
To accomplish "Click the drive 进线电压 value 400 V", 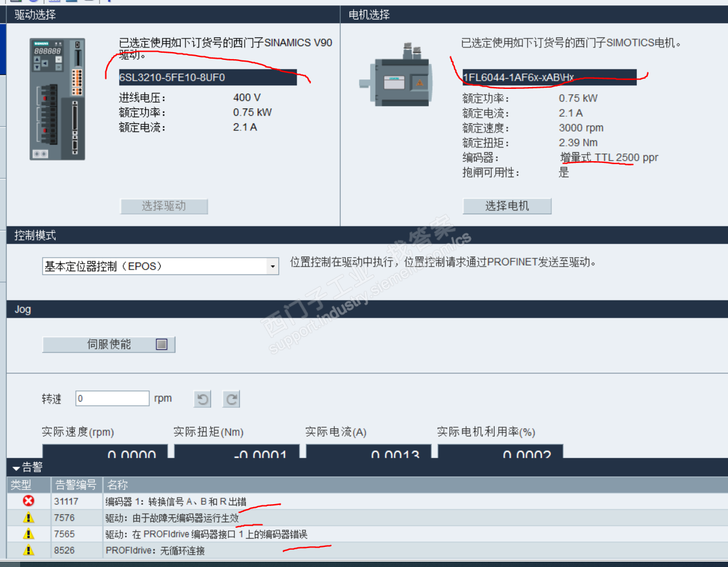I will 247,98.
